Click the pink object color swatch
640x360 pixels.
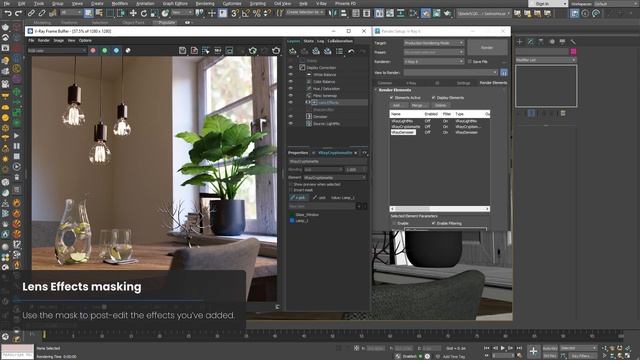(573, 51)
